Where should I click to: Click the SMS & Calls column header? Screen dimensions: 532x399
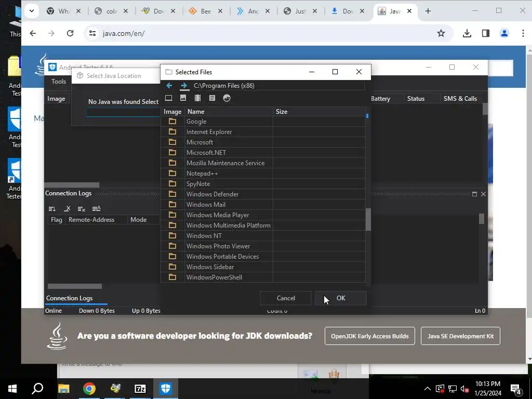tap(460, 99)
